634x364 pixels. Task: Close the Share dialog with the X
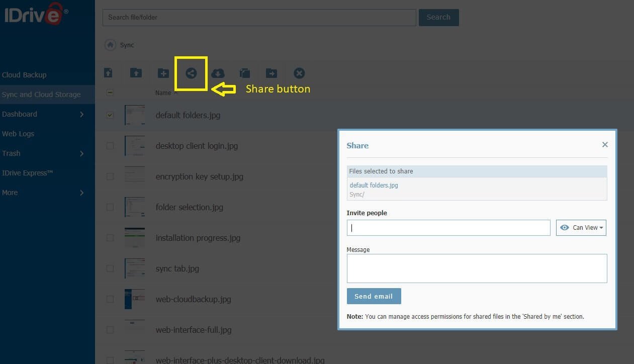click(605, 145)
